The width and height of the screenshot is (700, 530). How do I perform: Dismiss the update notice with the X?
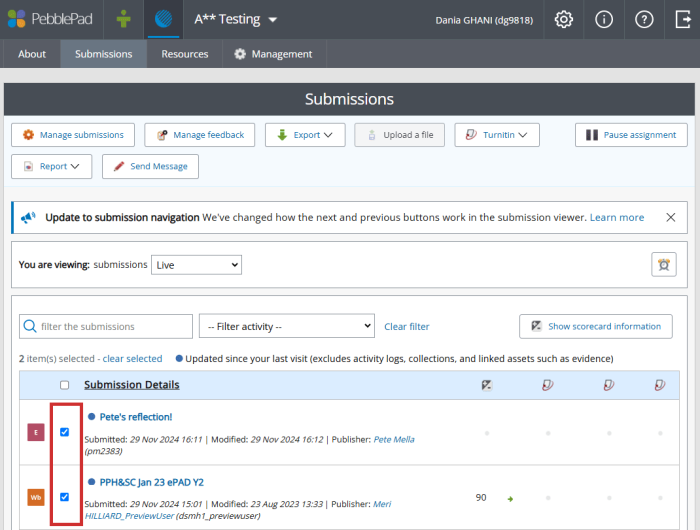pos(670,217)
